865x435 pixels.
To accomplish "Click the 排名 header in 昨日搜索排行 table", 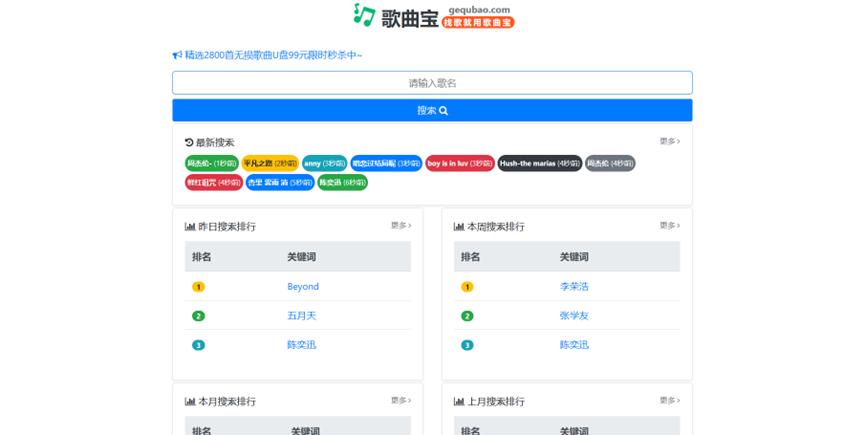I will pos(201,257).
